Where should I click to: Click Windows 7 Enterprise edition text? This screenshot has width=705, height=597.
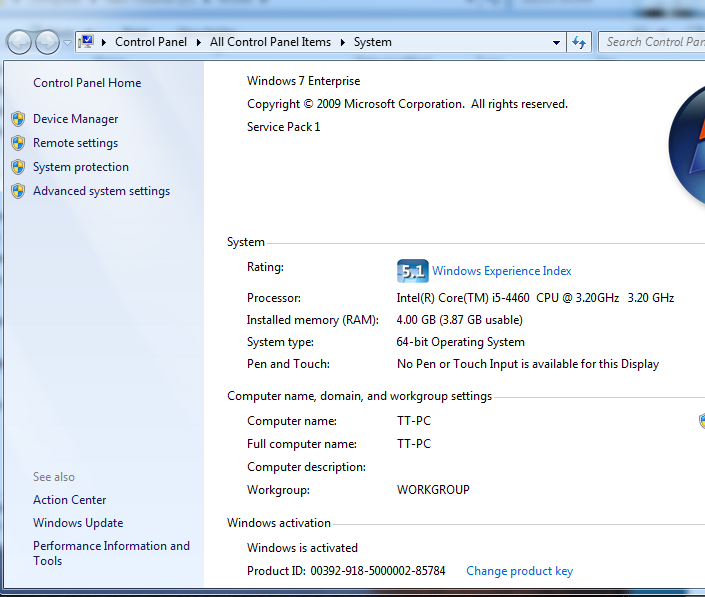(303, 81)
